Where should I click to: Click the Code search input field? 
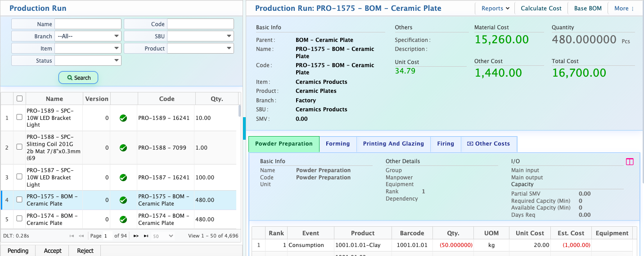point(200,24)
